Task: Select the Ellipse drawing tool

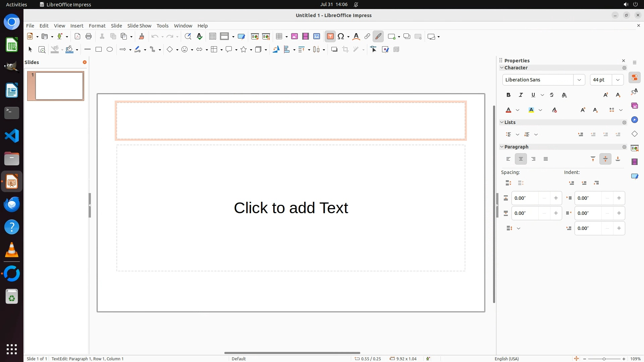Action: 110,50
